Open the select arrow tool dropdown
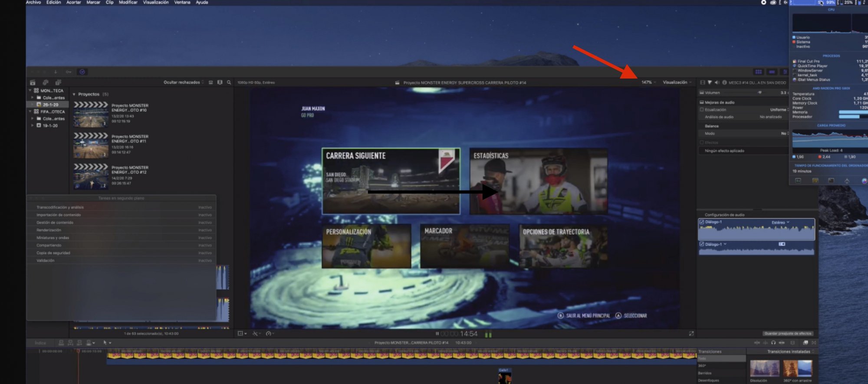868x384 pixels. point(107,343)
